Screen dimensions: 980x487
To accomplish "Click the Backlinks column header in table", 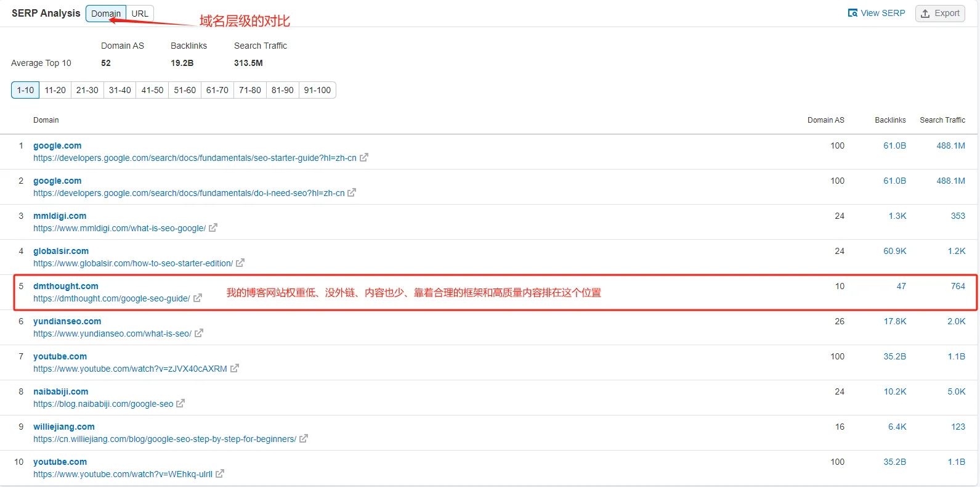I will (x=890, y=120).
